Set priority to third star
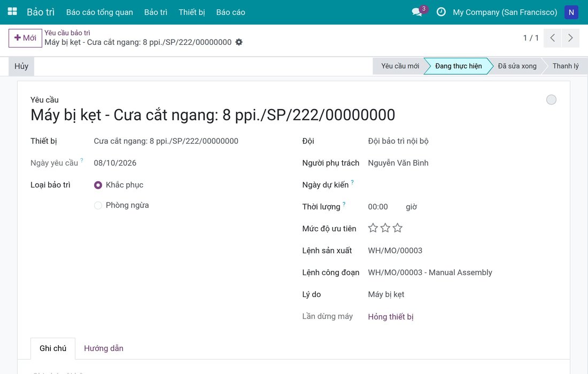The image size is (588, 374). 398,228
